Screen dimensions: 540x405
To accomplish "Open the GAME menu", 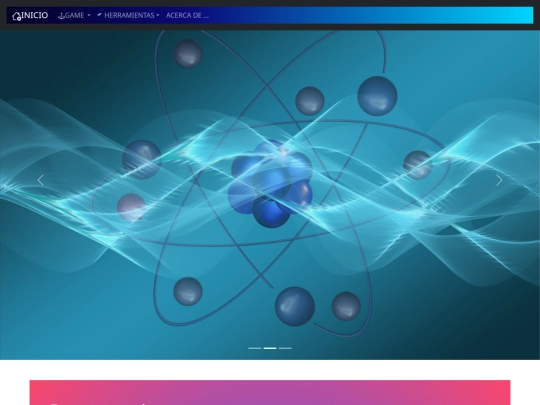I will 74,15.
